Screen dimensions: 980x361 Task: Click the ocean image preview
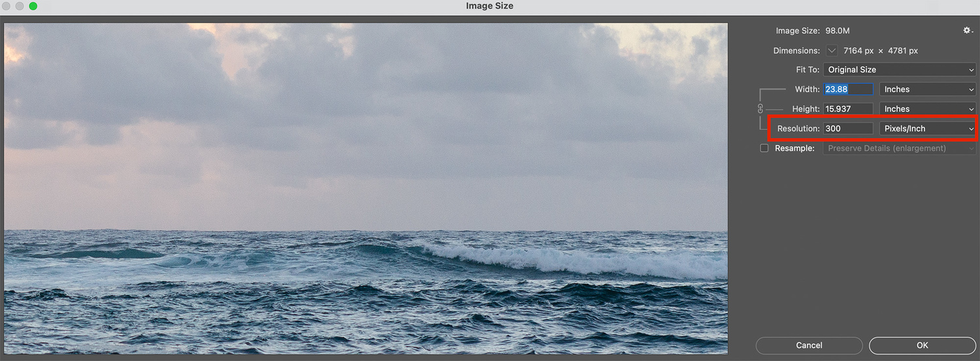pyautogui.click(x=366, y=188)
